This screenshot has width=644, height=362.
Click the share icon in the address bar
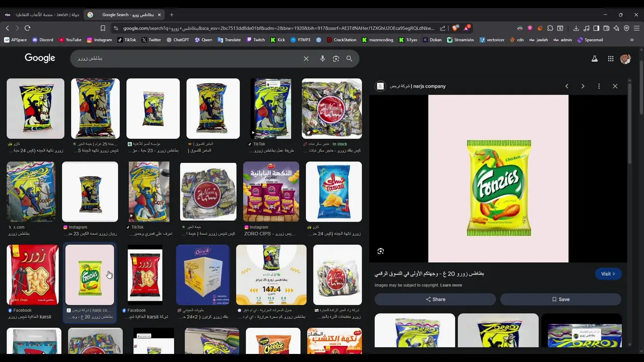click(443, 28)
